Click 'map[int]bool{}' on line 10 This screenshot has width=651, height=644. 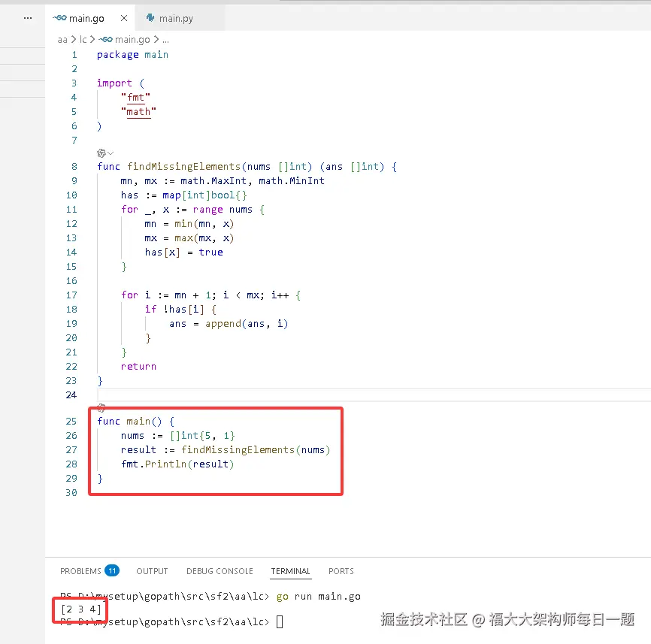204,195
